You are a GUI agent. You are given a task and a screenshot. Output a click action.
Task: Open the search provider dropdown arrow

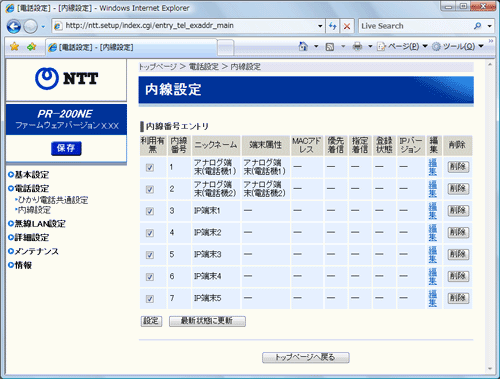coord(489,26)
